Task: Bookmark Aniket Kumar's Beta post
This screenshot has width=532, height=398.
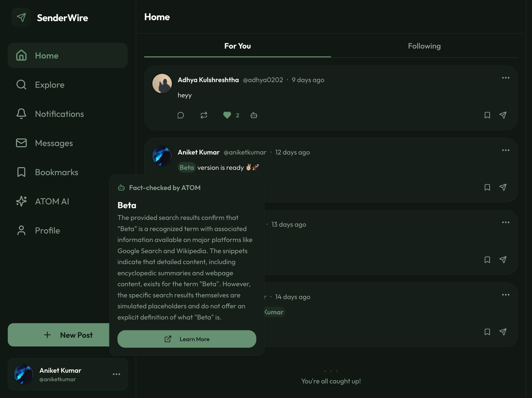Action: [487, 187]
